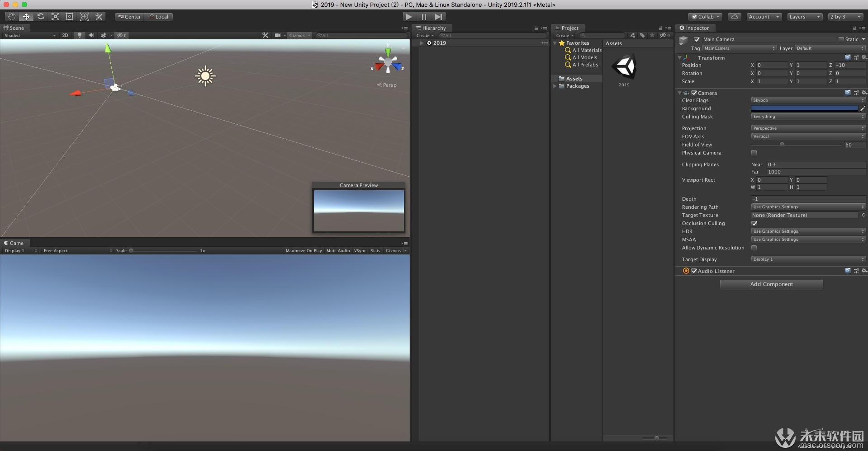Screen dimensions: 868x451
Task: Toggle the Static checkbox
Action: tap(841, 39)
